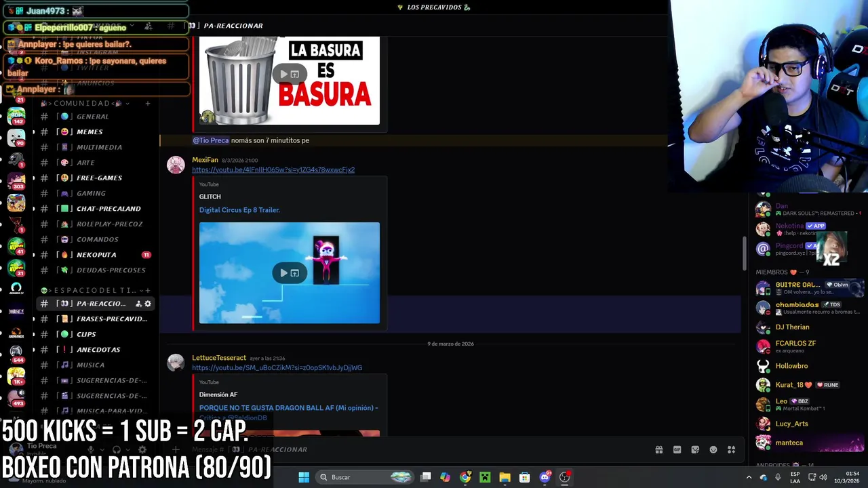Open the NEKOPUTA channel
This screenshot has width=868, height=488.
pyautogui.click(x=95, y=255)
